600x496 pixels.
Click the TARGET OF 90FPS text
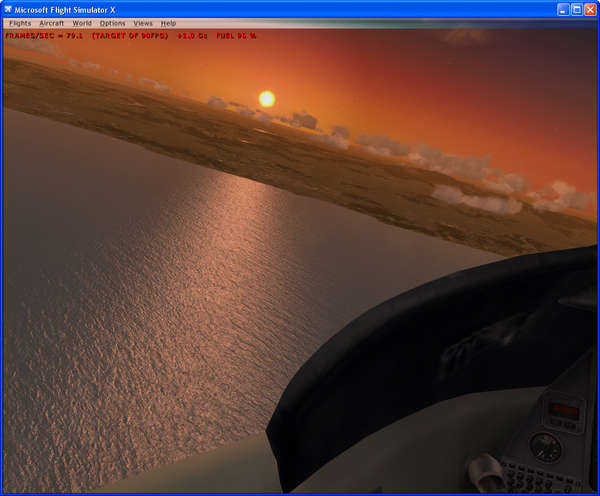[130, 36]
